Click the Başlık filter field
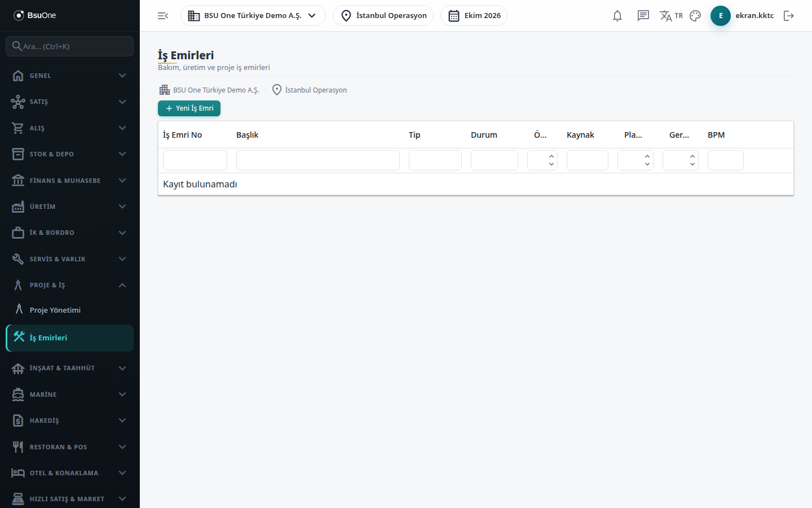The height and width of the screenshot is (508, 812). pos(318,160)
